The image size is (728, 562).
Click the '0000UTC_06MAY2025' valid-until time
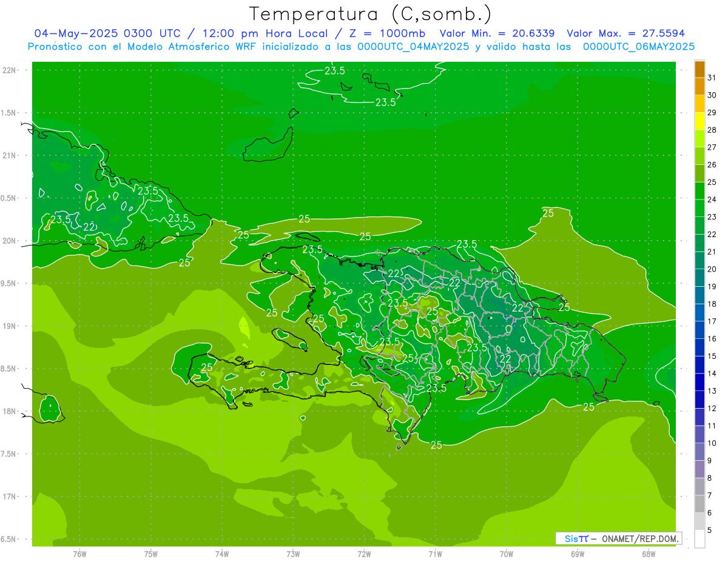tap(639, 46)
